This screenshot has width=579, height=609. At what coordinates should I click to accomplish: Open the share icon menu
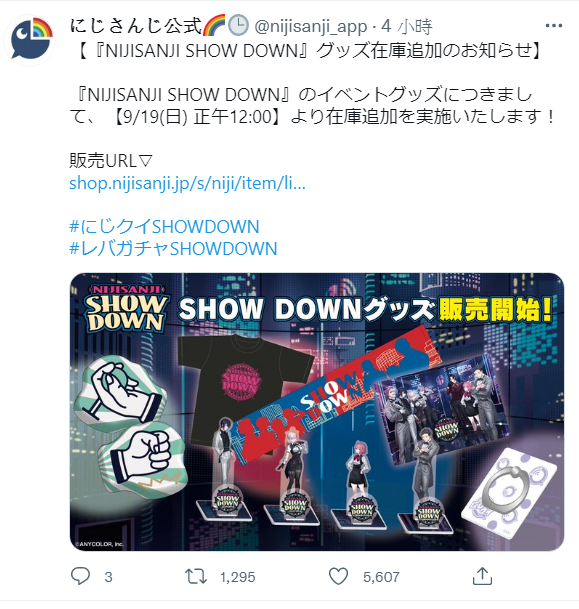click(x=482, y=576)
